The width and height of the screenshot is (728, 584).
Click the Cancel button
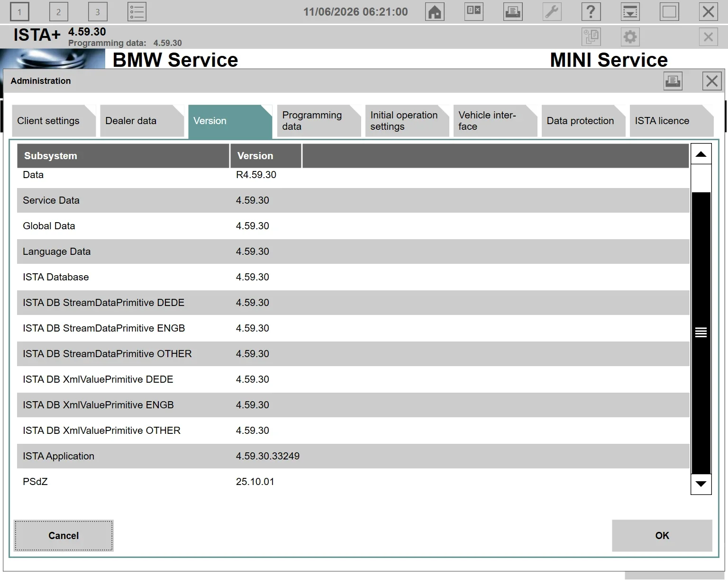64,536
